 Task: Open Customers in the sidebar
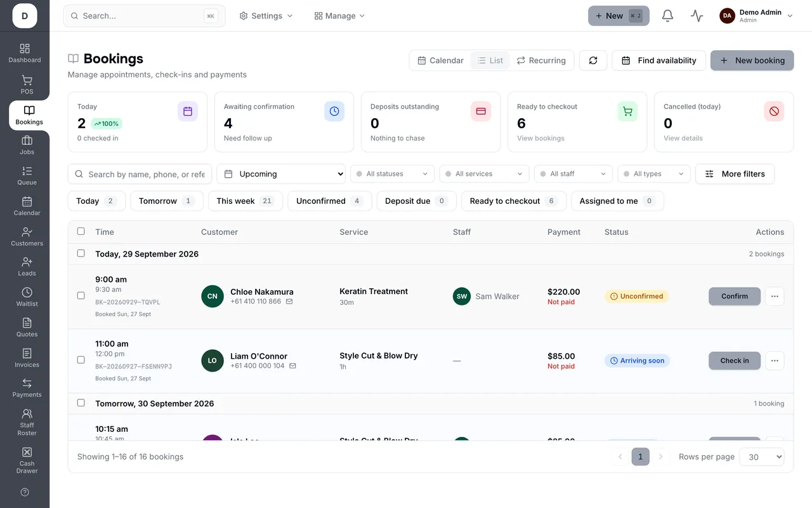click(x=27, y=237)
